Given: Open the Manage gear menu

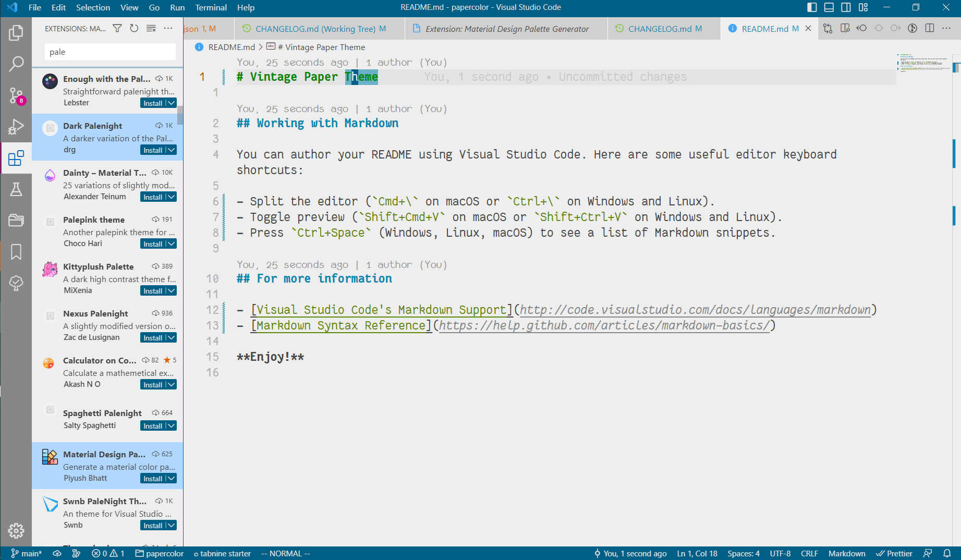Looking at the screenshot, I should (16, 531).
